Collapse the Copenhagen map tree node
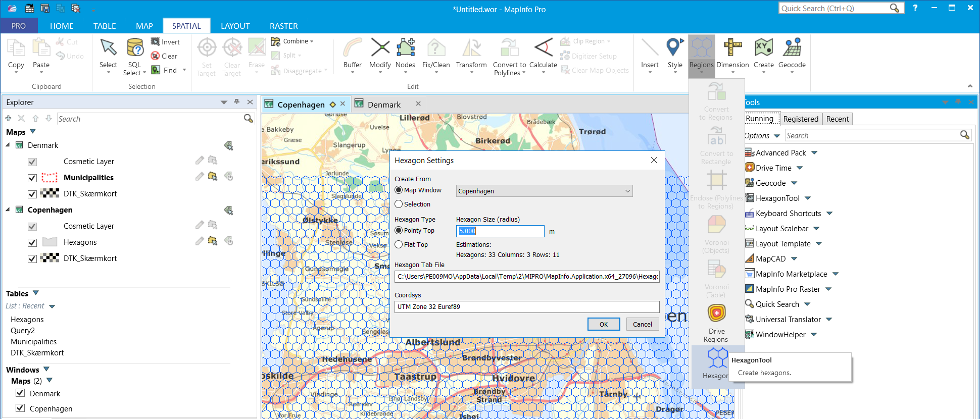The width and height of the screenshot is (980, 419). [8, 210]
